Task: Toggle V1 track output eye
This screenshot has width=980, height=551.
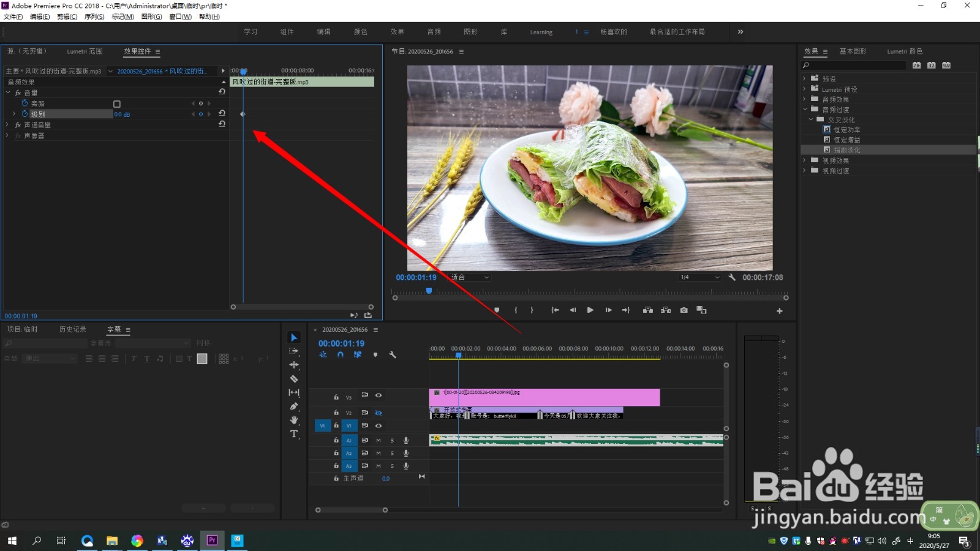Action: click(379, 425)
